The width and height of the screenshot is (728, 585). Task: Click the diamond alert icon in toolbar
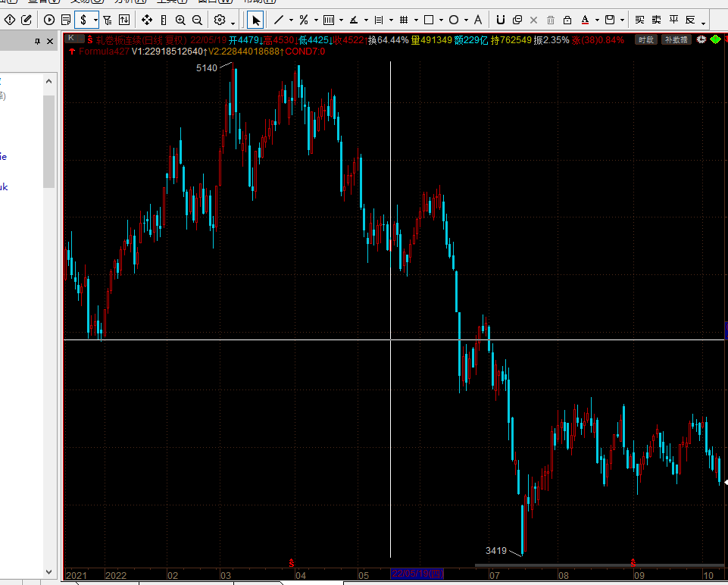(10, 20)
